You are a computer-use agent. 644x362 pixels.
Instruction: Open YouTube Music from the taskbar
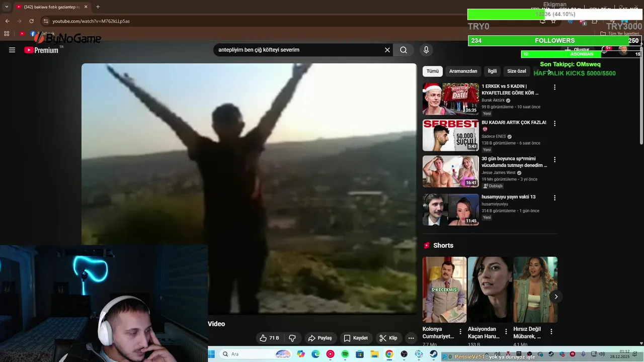330,354
